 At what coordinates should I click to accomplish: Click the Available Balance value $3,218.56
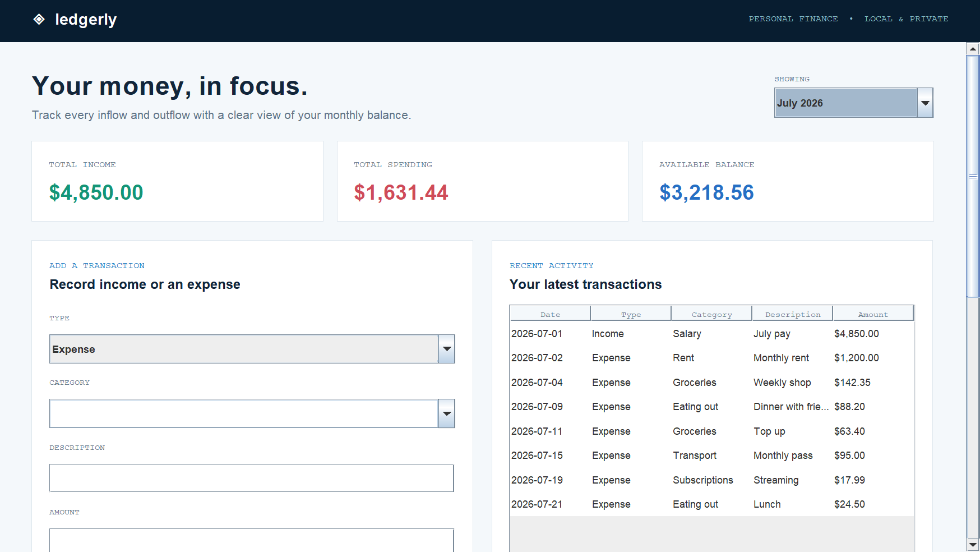(706, 192)
